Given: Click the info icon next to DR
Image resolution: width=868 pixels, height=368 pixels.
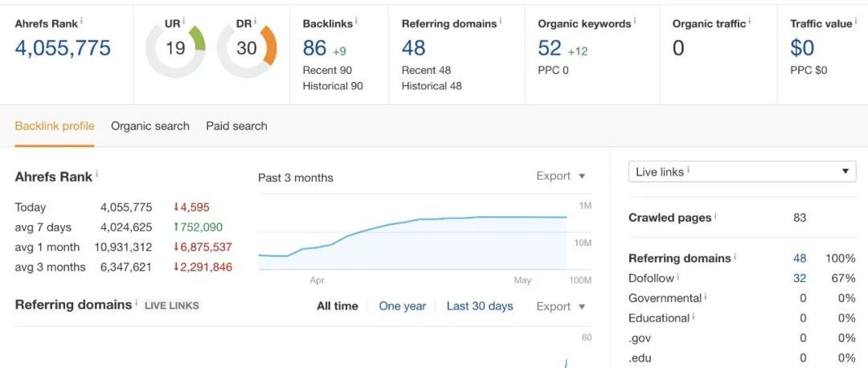Looking at the screenshot, I should click(256, 20).
